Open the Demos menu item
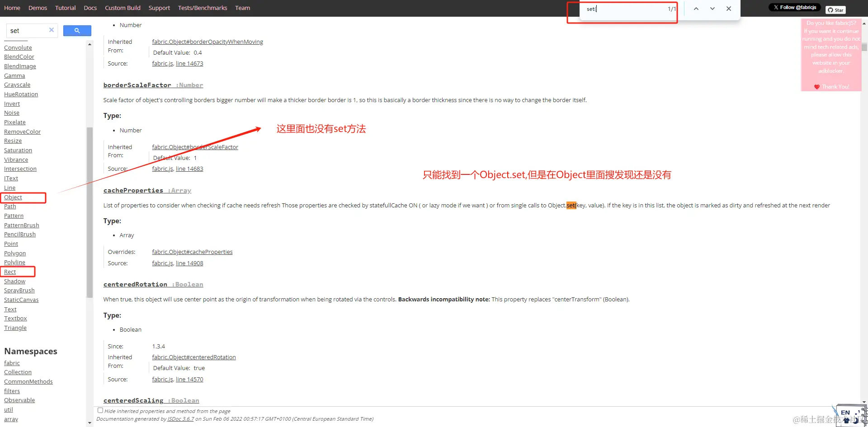The width and height of the screenshot is (868, 427). click(38, 8)
